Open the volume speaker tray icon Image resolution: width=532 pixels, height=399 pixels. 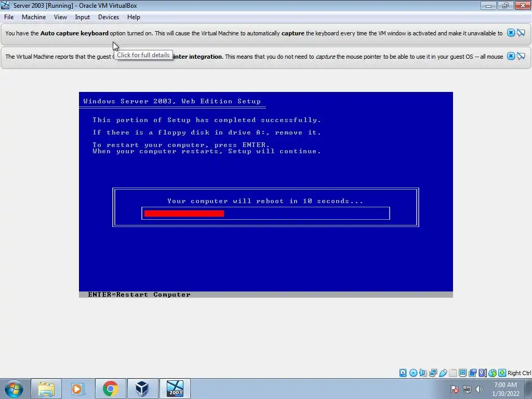click(x=479, y=389)
